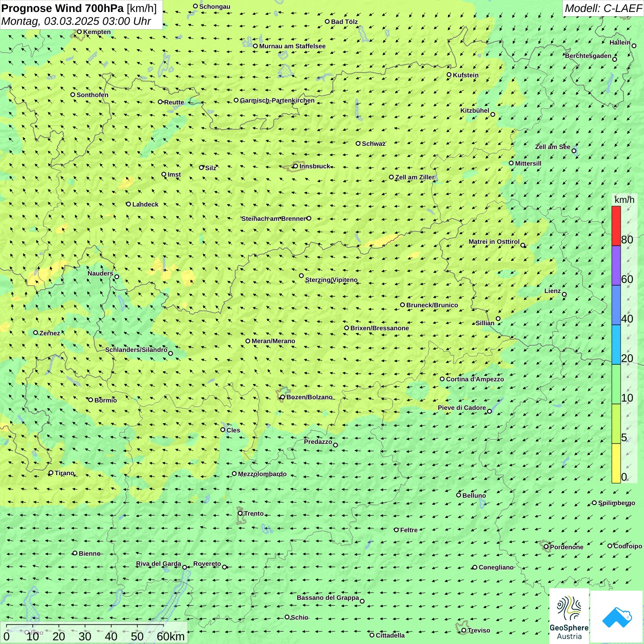Image resolution: width=644 pixels, height=644 pixels.
Task: Click the Sterzing/Vipiteno label
Action: [x=331, y=280]
